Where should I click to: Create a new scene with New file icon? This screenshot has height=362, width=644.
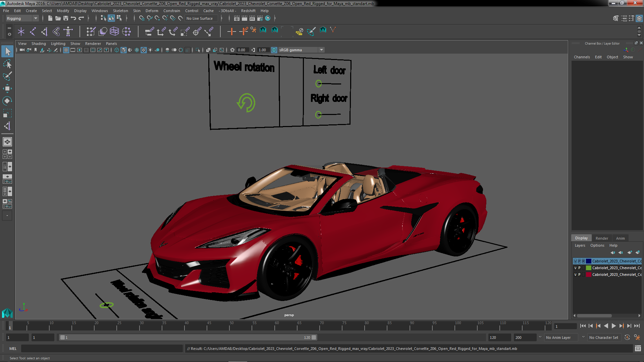[x=50, y=18]
